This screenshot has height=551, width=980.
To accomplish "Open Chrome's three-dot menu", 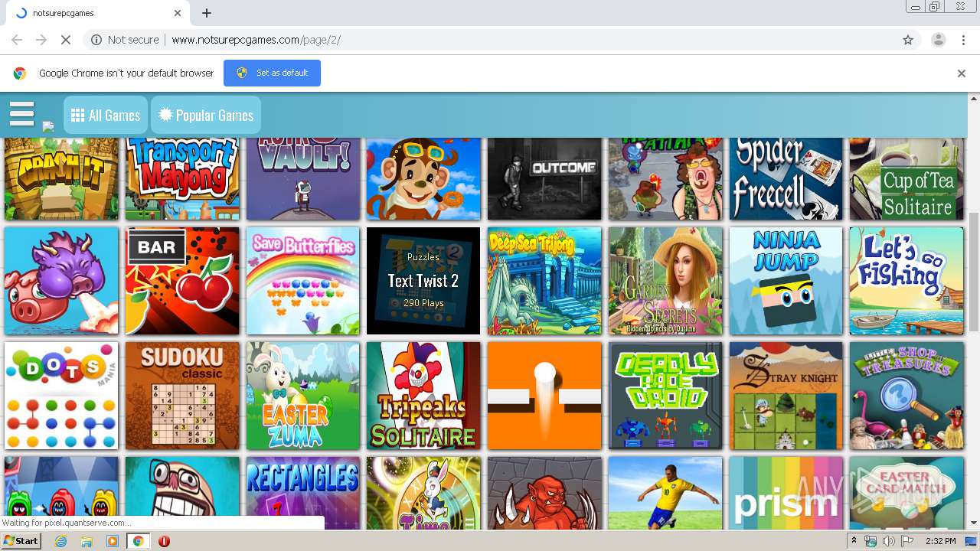I will [x=963, y=40].
